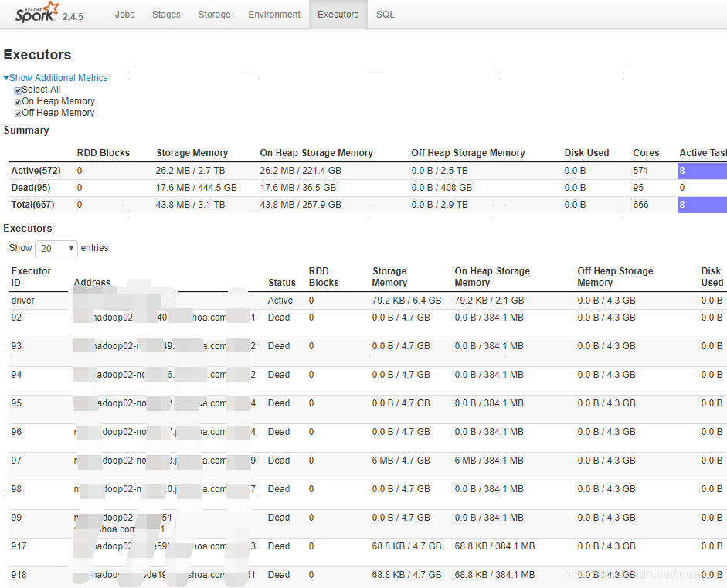Click executor ID 917
The height and width of the screenshot is (588, 727).
(19, 546)
